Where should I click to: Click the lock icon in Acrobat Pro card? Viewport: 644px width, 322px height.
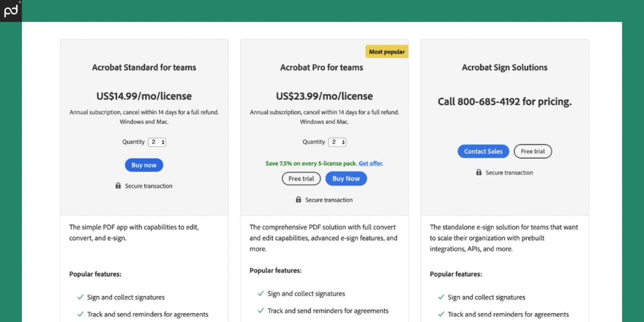point(299,200)
